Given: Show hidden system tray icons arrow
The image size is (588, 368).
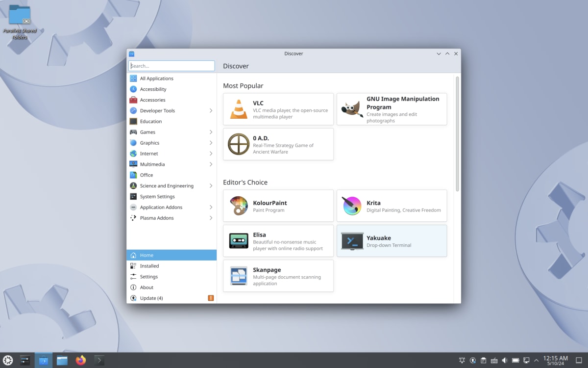Looking at the screenshot, I should [536, 361].
